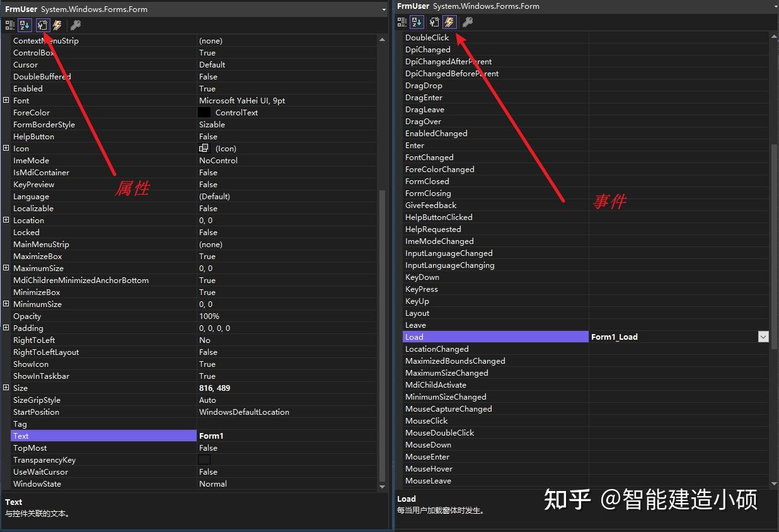Open the Form1_Load event handler dropdown

click(763, 337)
